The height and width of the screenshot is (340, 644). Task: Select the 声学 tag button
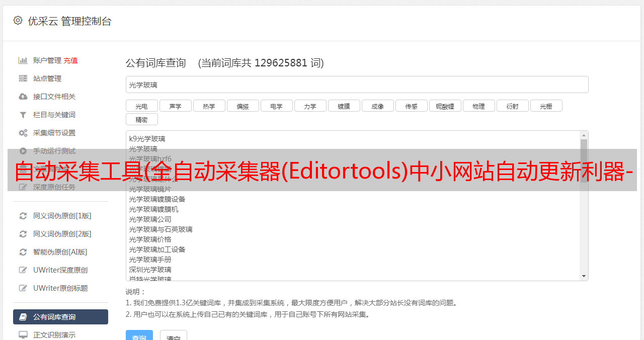click(x=176, y=106)
